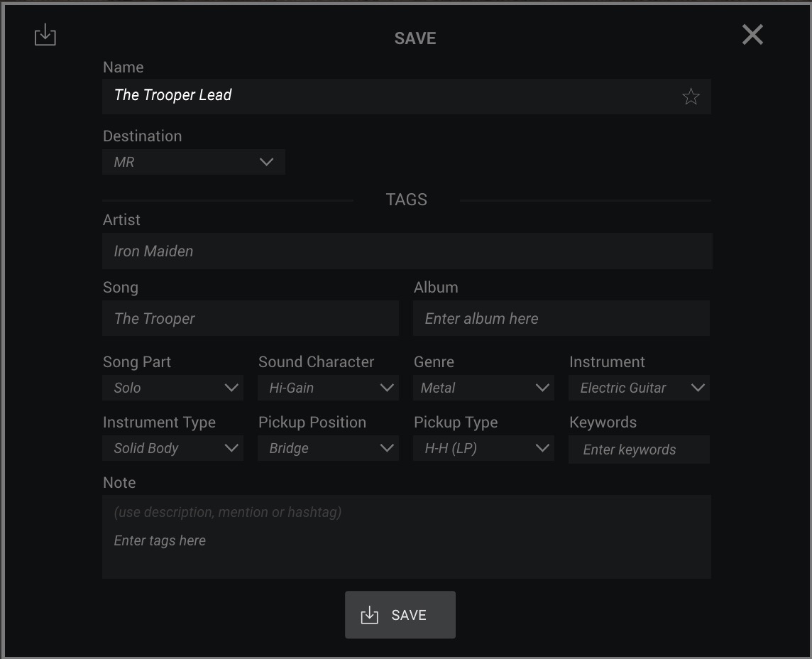Click the 'Pickup Position' label
Screen dimensions: 812x659
coord(312,423)
